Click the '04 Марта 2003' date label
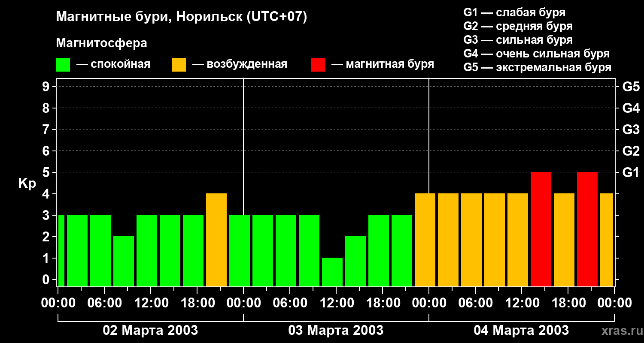Screen dimensions: 644x343 [521, 330]
